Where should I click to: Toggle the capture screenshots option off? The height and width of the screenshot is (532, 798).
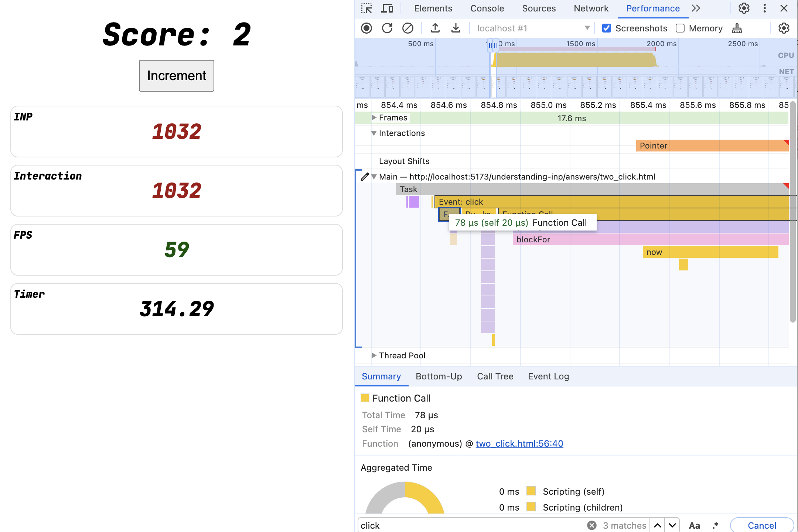(607, 28)
